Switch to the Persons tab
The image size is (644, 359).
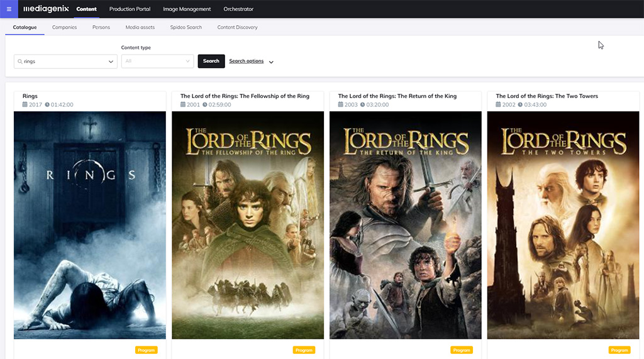pyautogui.click(x=101, y=27)
